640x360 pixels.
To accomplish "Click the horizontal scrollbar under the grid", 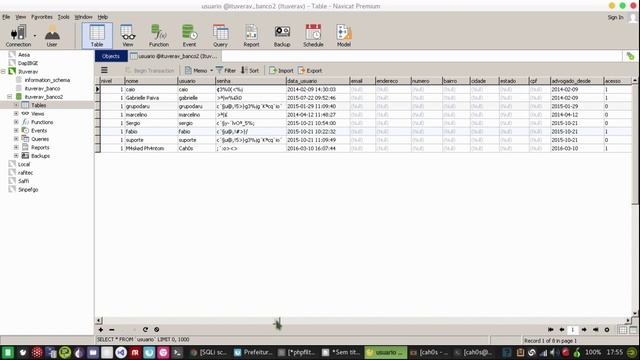I will tap(363, 320).
